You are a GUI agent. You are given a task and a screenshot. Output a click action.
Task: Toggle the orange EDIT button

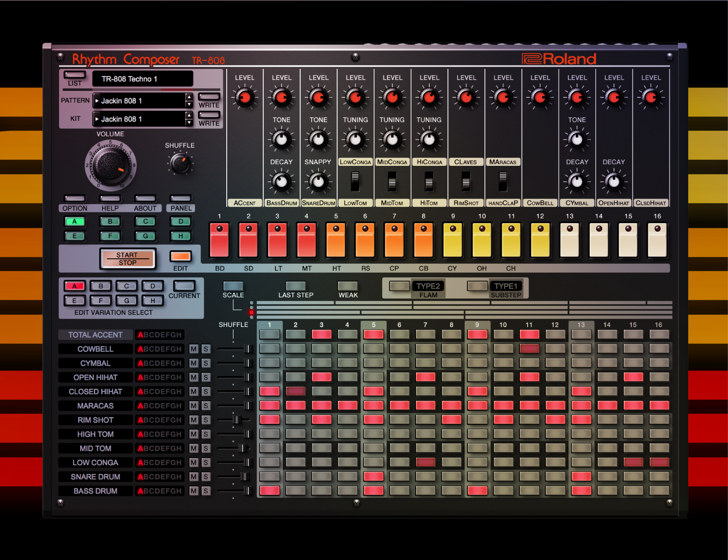[x=180, y=256]
